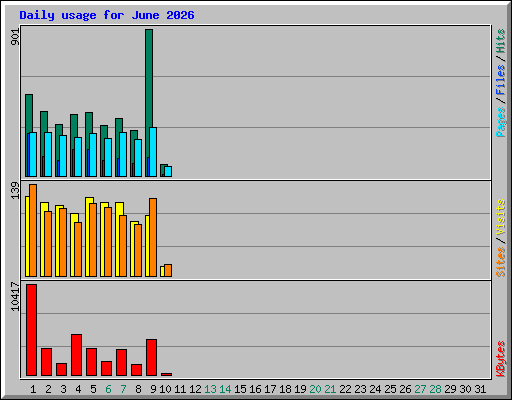The image size is (512, 400).
Task: Click the Hits legend label
Action: click(501, 41)
